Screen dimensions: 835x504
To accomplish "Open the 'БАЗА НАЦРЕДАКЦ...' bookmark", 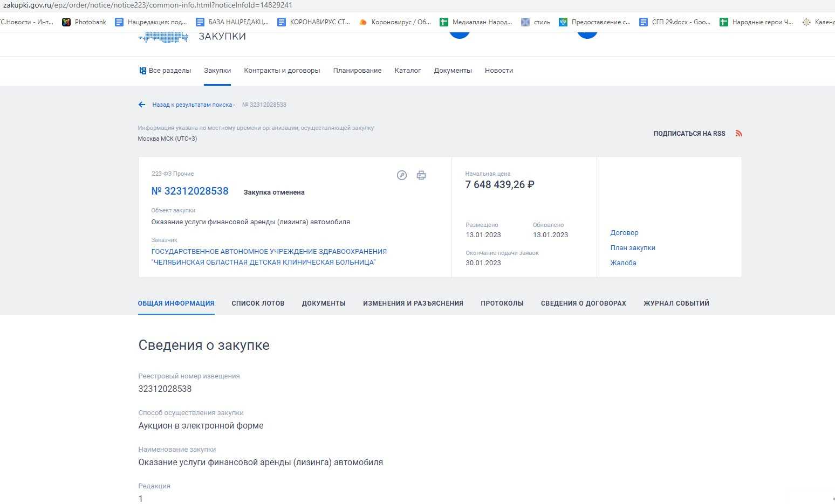I will coord(232,22).
